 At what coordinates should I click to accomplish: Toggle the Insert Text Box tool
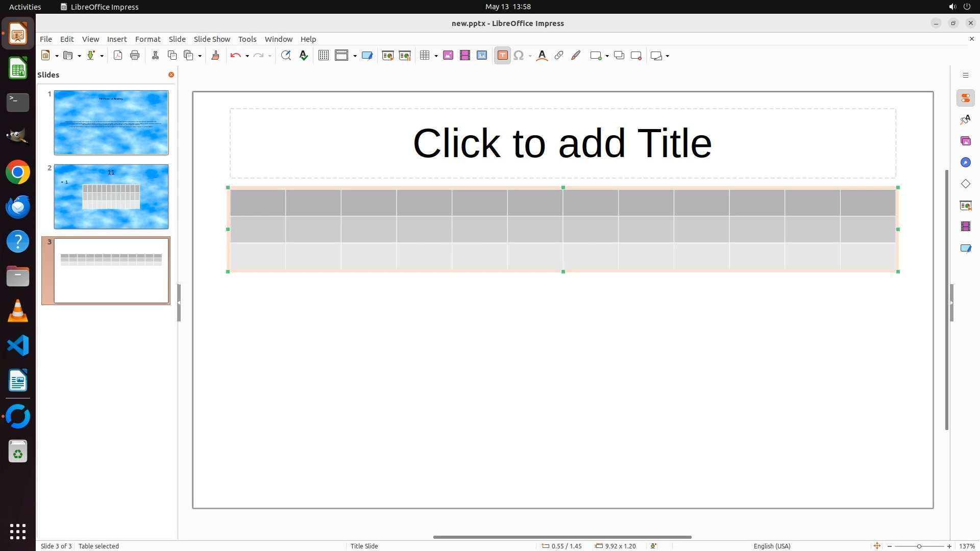click(x=502, y=56)
